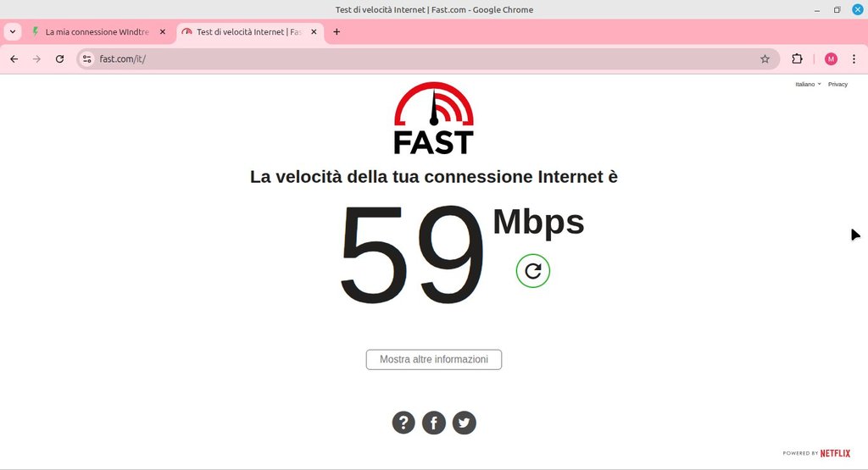This screenshot has height=470, width=868.
Task: Open the help question mark icon
Action: pos(403,423)
